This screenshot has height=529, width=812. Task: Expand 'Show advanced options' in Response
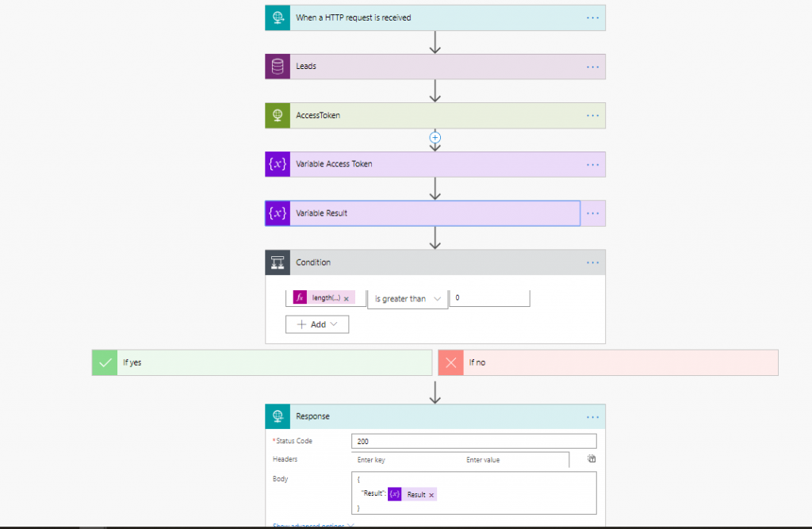[310, 525]
